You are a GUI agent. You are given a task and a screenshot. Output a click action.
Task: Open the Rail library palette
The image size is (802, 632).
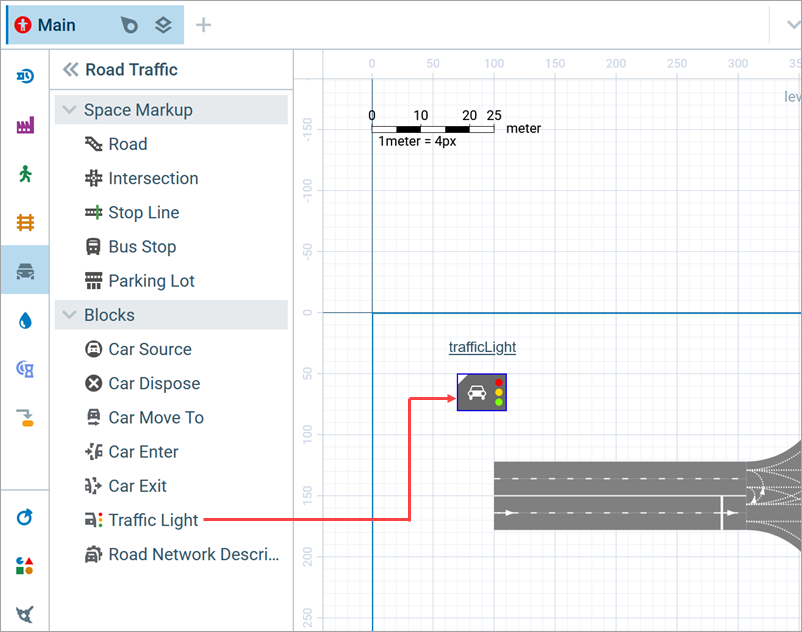coord(25,222)
